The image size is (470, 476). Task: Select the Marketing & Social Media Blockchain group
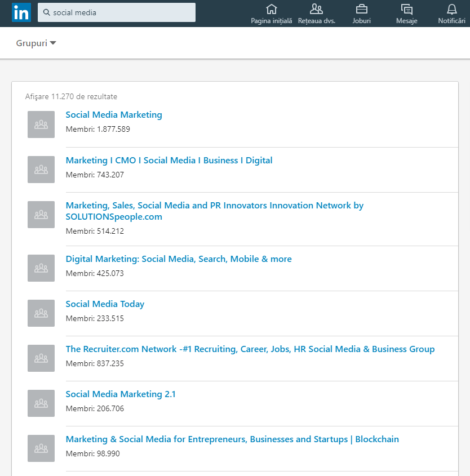tap(232, 439)
